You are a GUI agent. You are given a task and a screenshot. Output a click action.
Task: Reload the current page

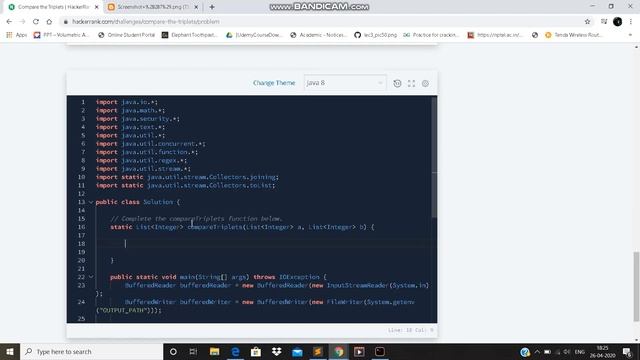click(x=36, y=22)
